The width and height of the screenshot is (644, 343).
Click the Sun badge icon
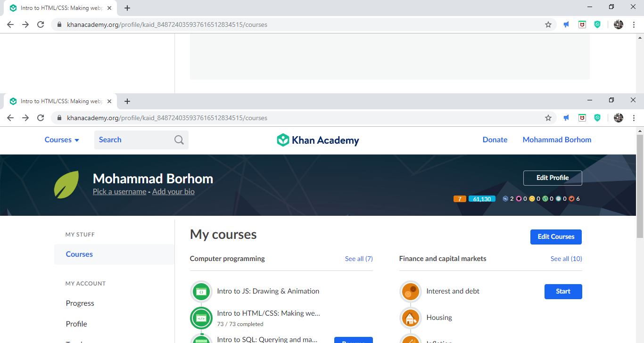click(532, 199)
